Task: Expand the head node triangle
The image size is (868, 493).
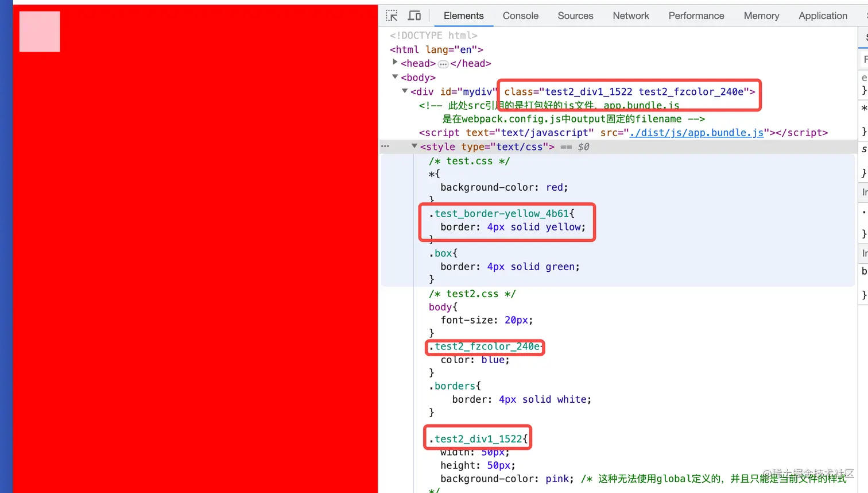Action: tap(395, 62)
